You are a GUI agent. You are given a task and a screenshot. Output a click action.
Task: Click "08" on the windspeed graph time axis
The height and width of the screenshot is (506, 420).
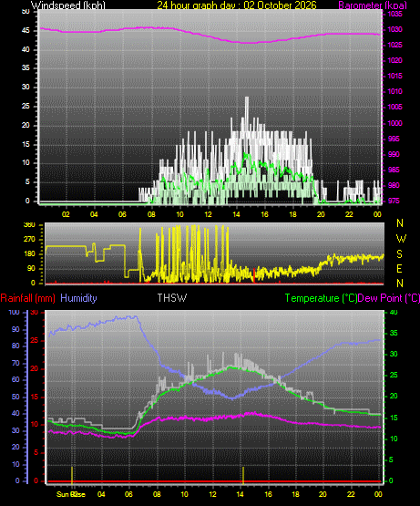coord(151,214)
